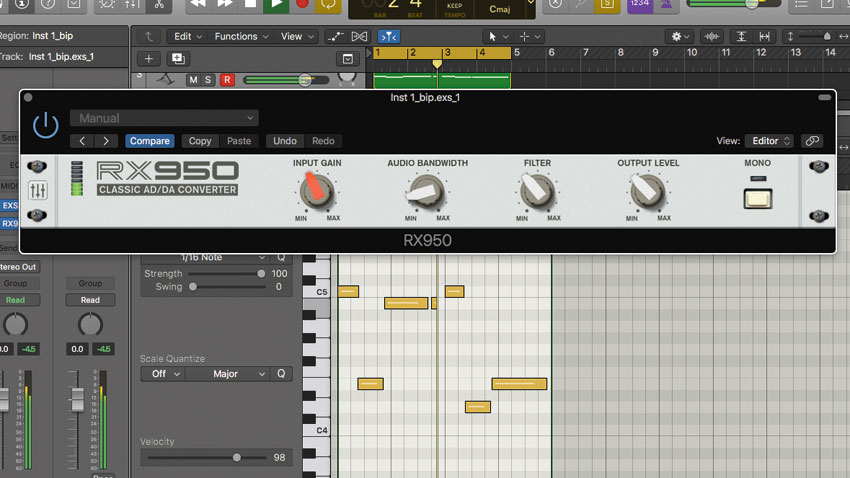Toggle the RX950 plugin power button
This screenshot has height=478, width=850.
[46, 125]
